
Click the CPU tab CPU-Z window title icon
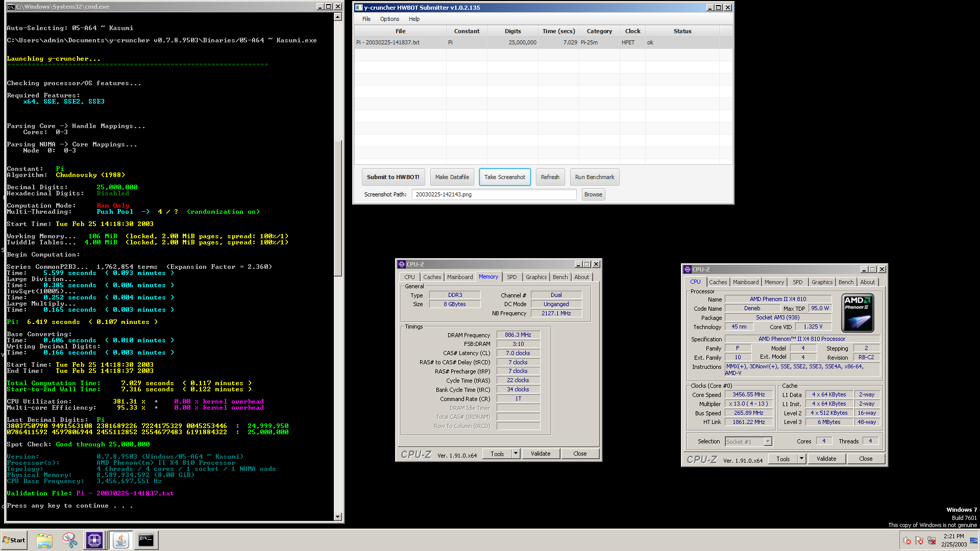(x=688, y=269)
